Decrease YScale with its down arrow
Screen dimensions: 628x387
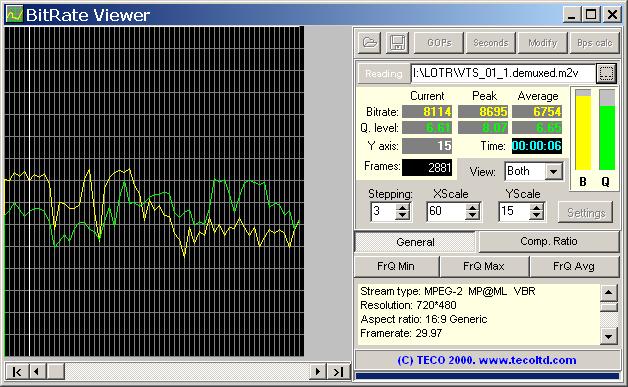point(536,216)
